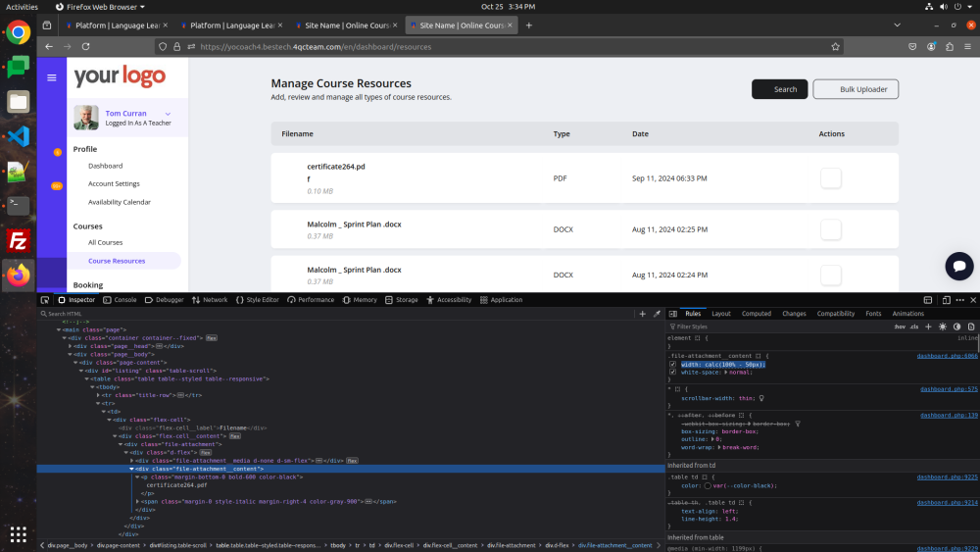Expand the Tom Curran user dropdown

pyautogui.click(x=168, y=114)
